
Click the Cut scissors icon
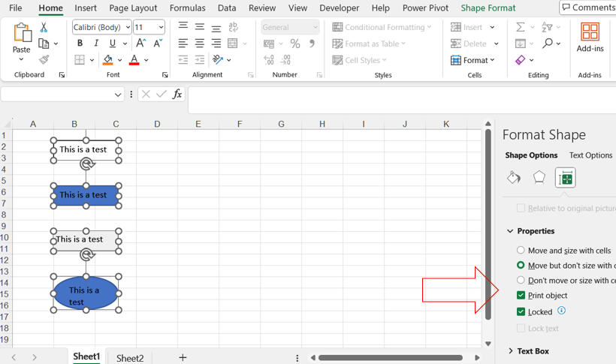coord(44,27)
